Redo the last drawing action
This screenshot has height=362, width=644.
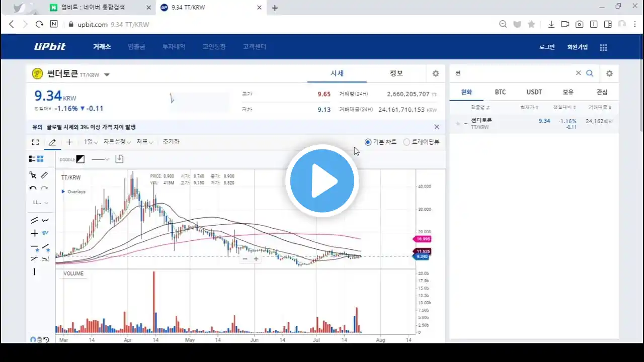44,189
